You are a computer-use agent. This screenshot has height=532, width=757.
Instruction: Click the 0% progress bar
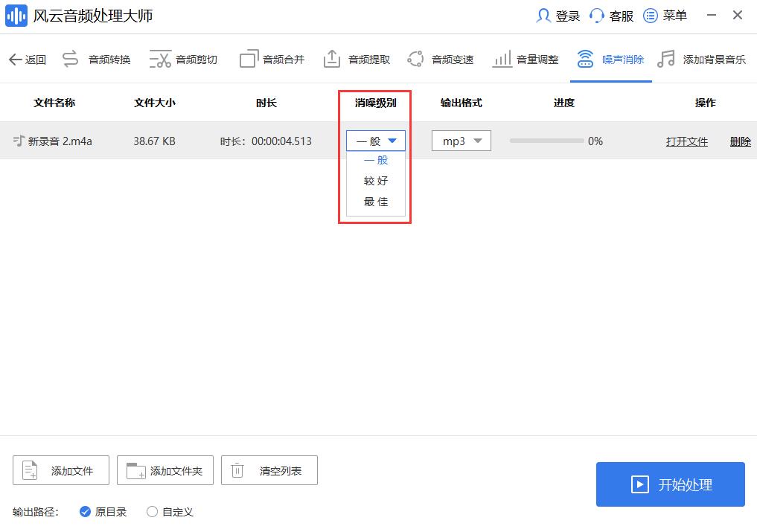tap(546, 141)
